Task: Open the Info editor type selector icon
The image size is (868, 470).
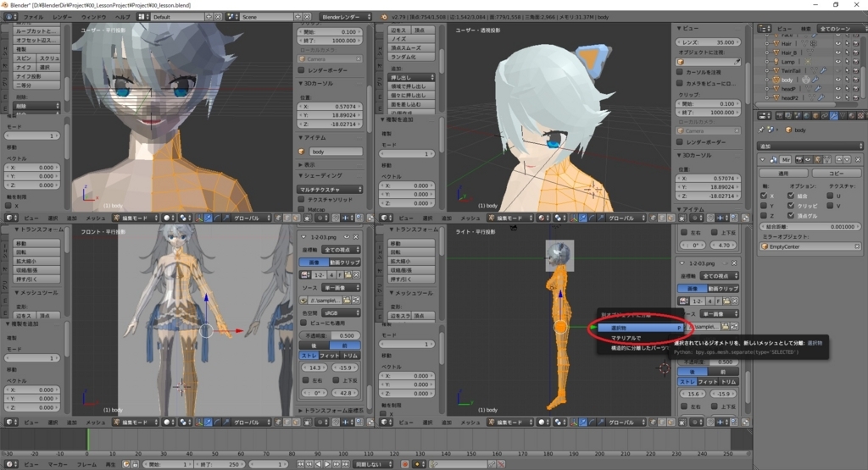Action: (x=8, y=17)
